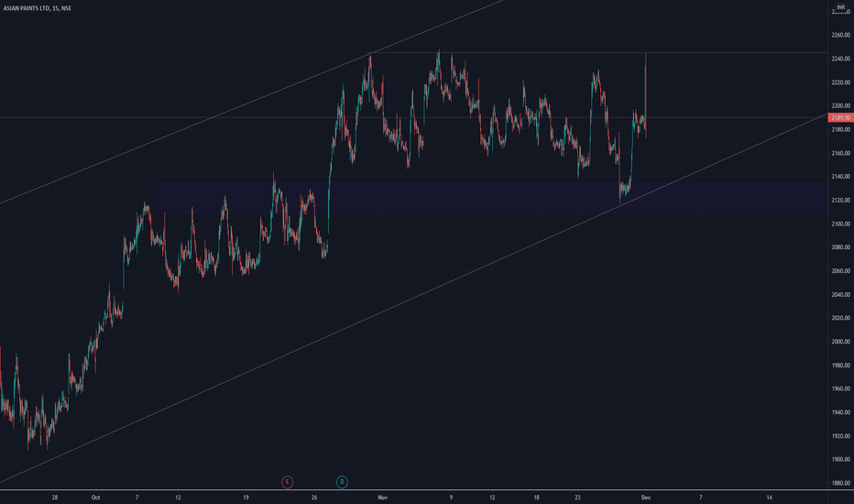854x504 pixels.
Task: Click the 1900.00 price axis label
Action: 841,459
